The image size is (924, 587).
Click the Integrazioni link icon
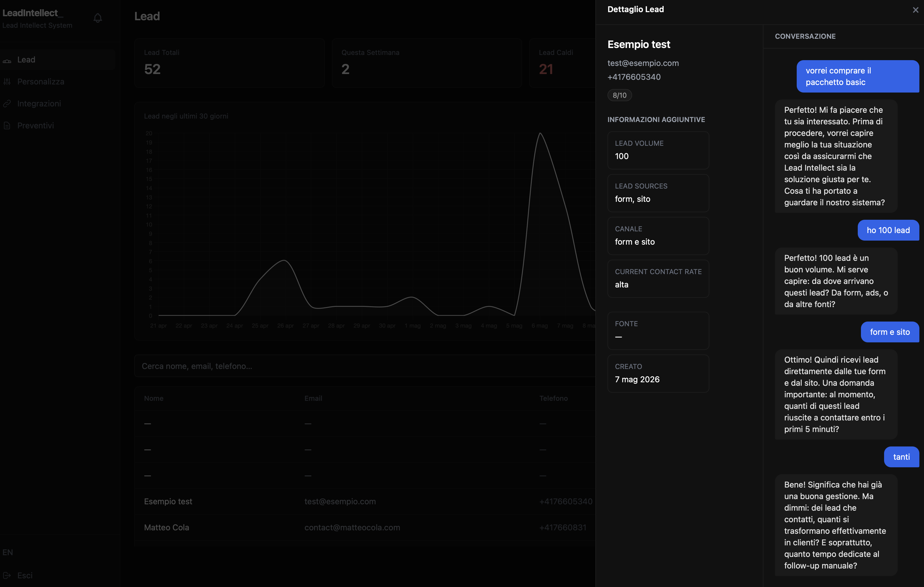(x=7, y=104)
